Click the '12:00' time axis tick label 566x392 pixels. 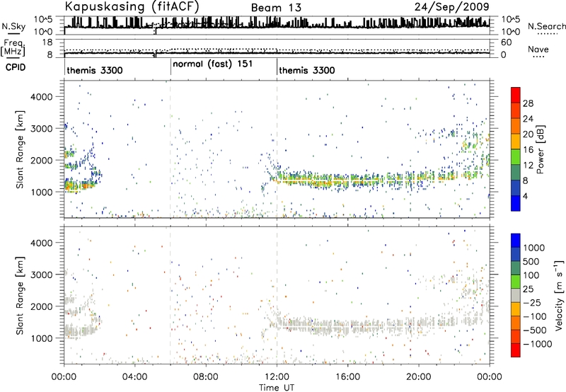tap(277, 377)
